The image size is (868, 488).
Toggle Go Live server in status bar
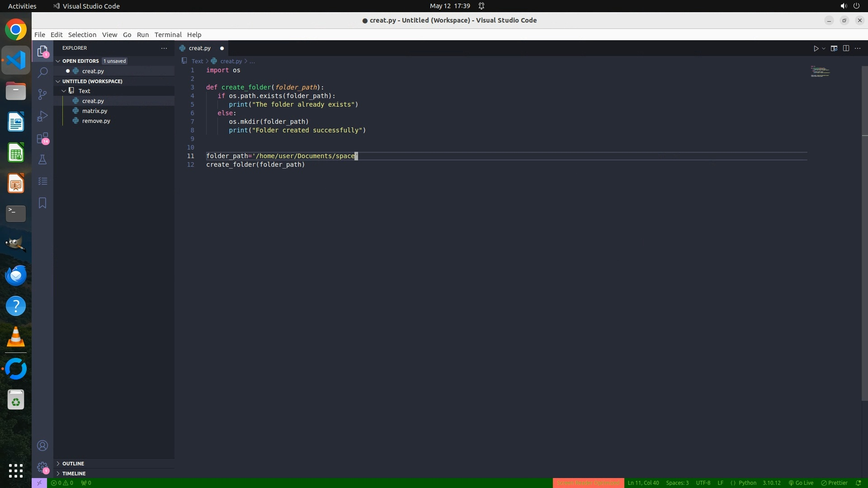801,483
